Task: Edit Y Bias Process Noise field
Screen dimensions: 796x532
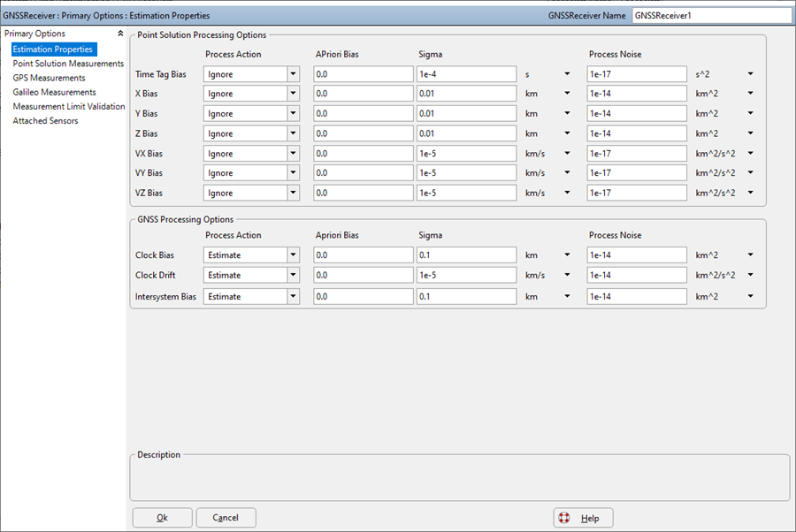Action: point(637,114)
